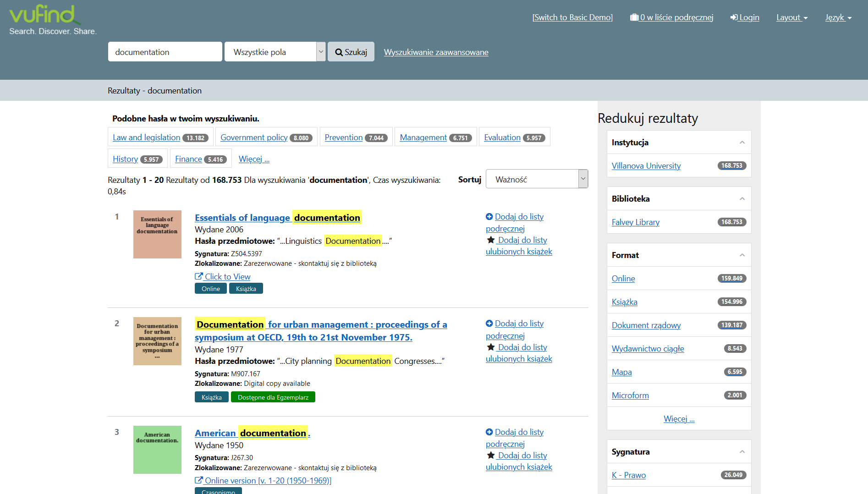This screenshot has height=494, width=868.
Task: Collapse the Instytucja facet panel
Action: 742,143
